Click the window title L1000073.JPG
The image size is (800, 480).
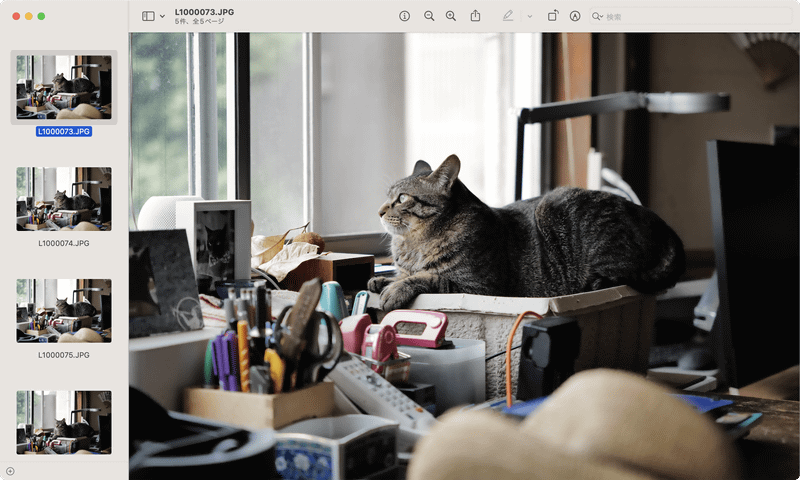tap(204, 12)
